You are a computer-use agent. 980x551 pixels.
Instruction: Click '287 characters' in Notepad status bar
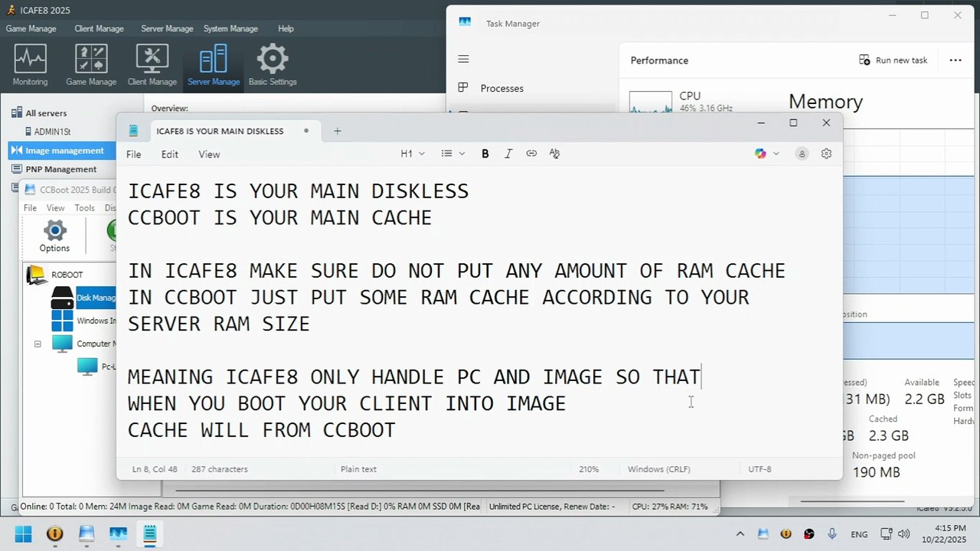[220, 469]
